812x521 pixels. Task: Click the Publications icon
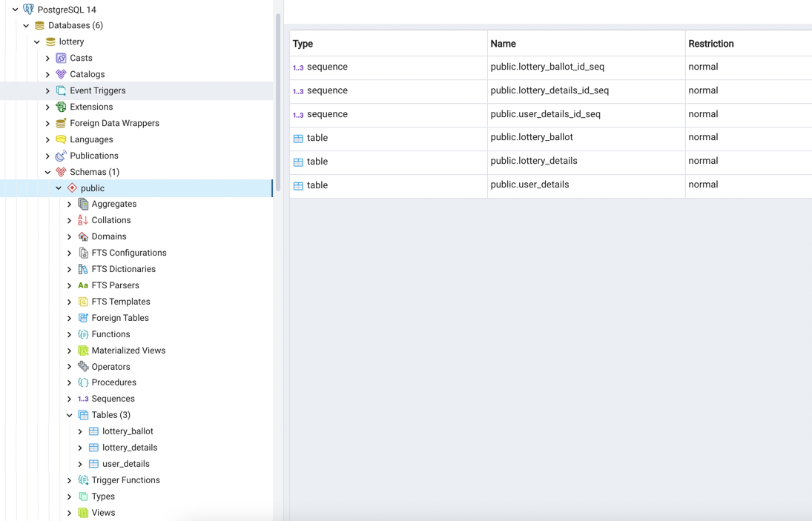tap(61, 156)
